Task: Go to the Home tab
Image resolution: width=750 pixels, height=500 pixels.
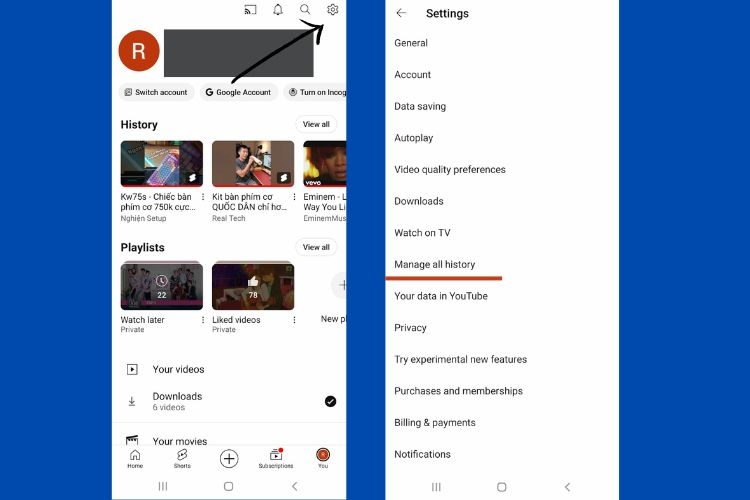Action: pos(135,459)
